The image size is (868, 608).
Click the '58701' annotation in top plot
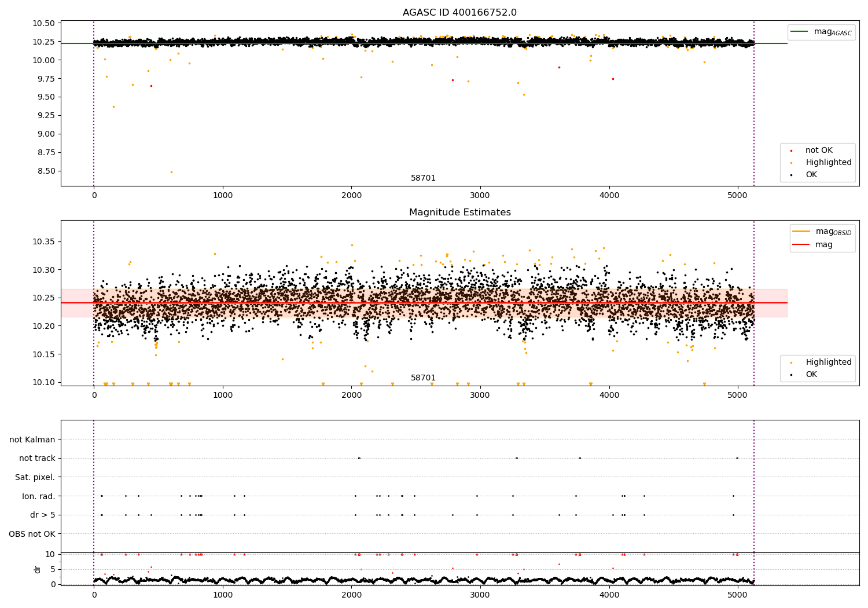tap(423, 178)
